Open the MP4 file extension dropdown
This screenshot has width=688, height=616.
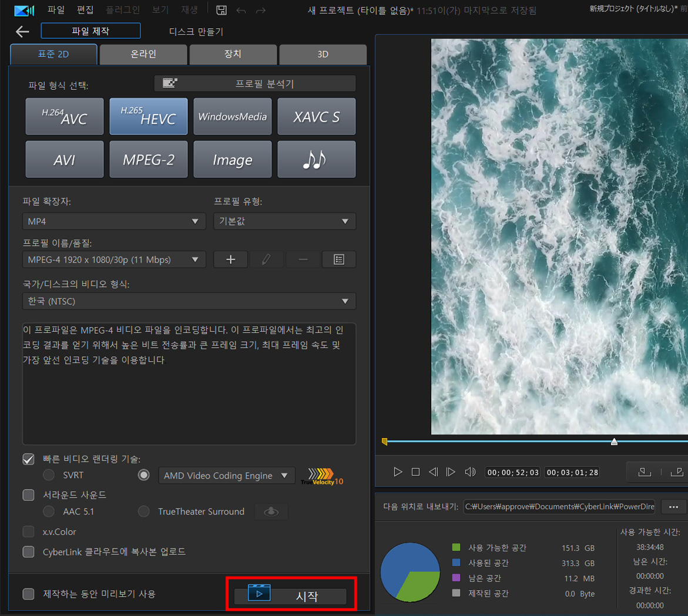tap(114, 221)
